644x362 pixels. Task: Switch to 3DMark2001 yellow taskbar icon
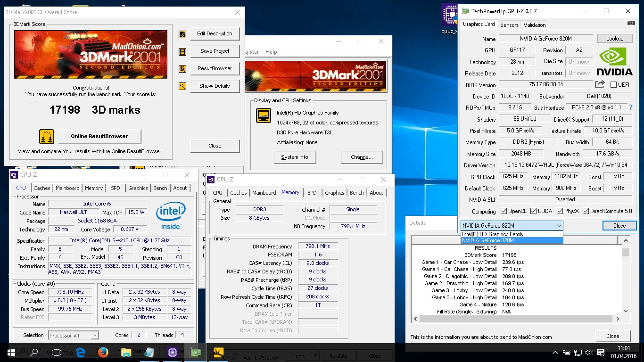[x=218, y=353]
